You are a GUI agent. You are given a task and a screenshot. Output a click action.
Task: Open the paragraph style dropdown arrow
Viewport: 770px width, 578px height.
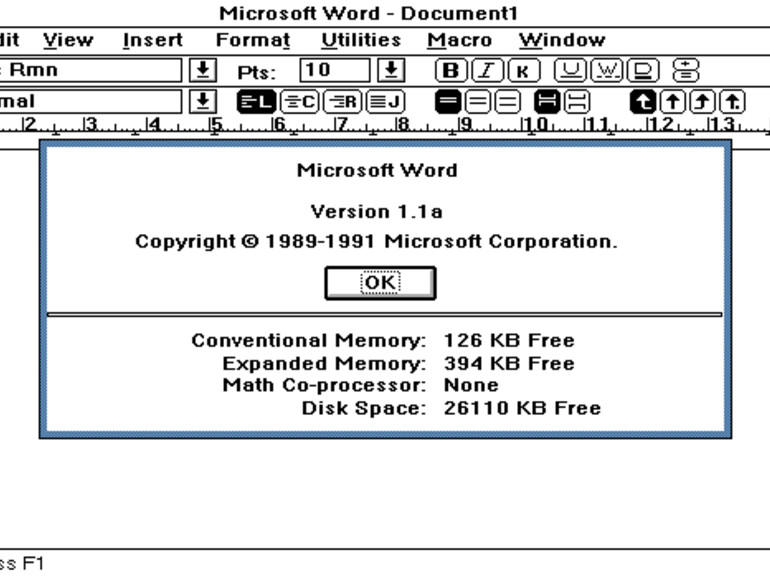[203, 102]
